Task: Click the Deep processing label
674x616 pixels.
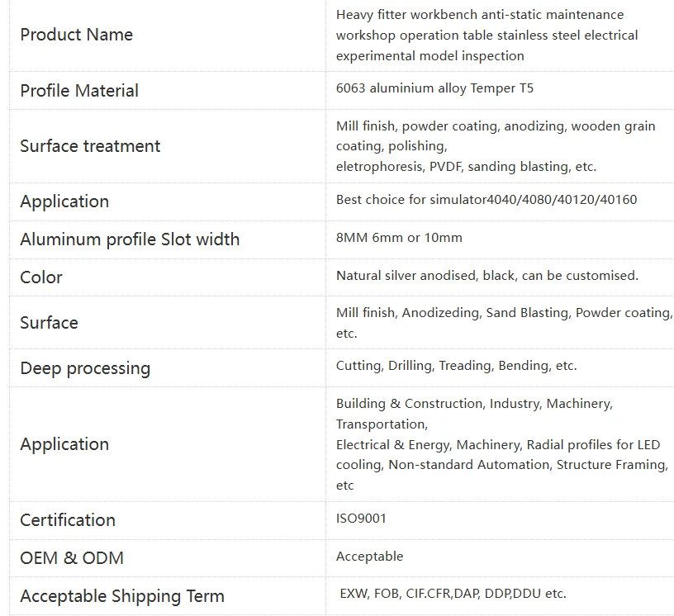Action: pos(85,368)
